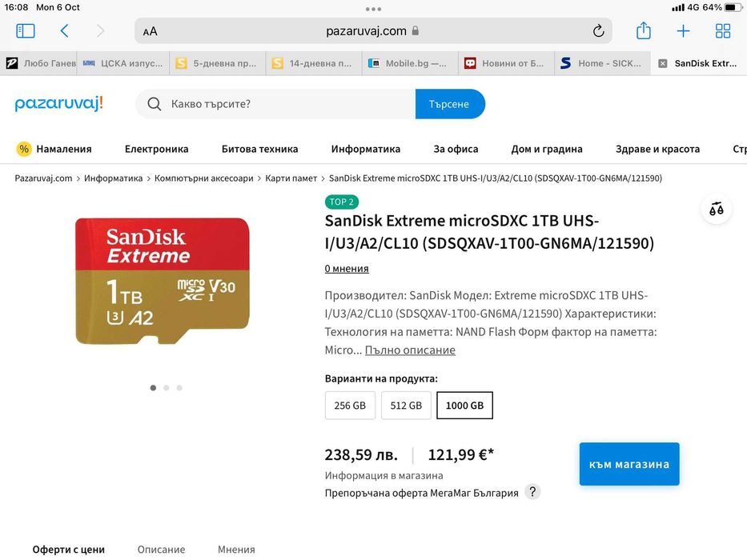Viewport: 747px width, 560px height.
Task: Open the Дом и градина category
Action: [x=547, y=149]
